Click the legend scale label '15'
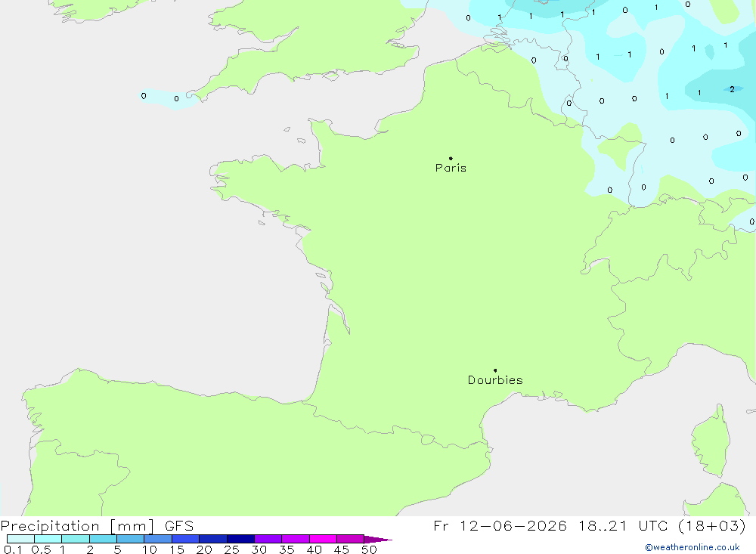 [x=177, y=549]
